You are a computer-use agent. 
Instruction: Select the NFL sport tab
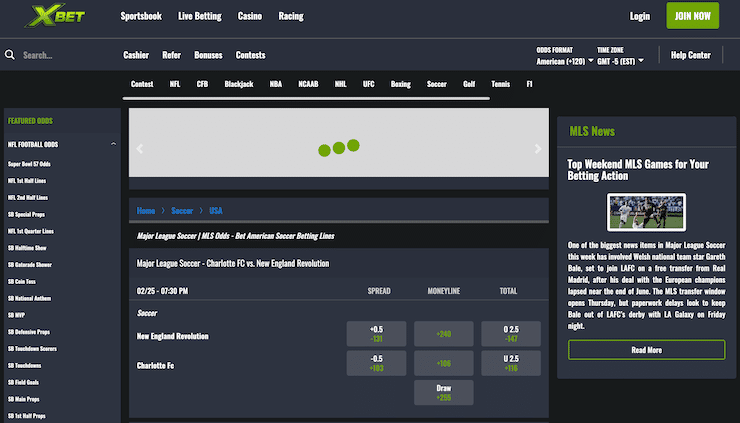click(x=175, y=84)
